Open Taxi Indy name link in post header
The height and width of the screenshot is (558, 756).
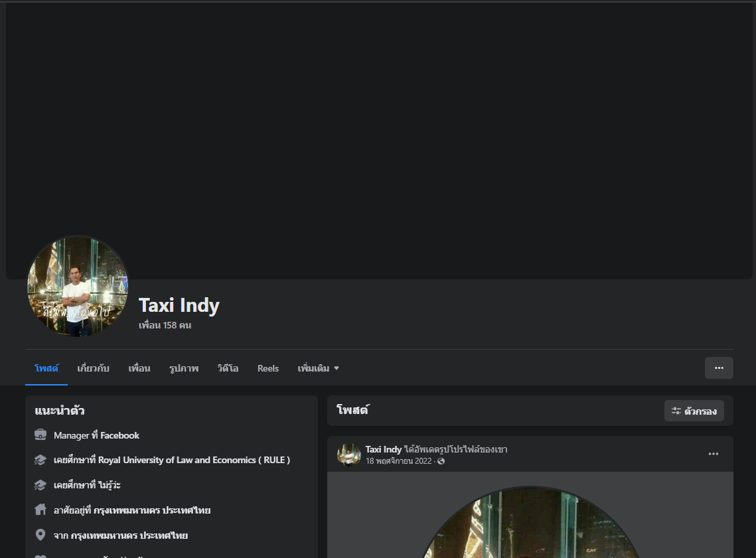(x=383, y=449)
